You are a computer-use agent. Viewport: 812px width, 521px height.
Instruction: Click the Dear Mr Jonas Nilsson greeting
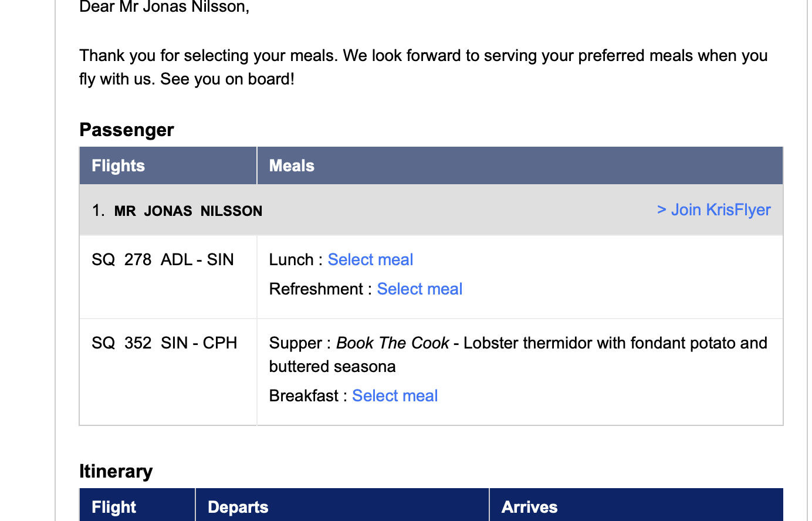pos(164,7)
